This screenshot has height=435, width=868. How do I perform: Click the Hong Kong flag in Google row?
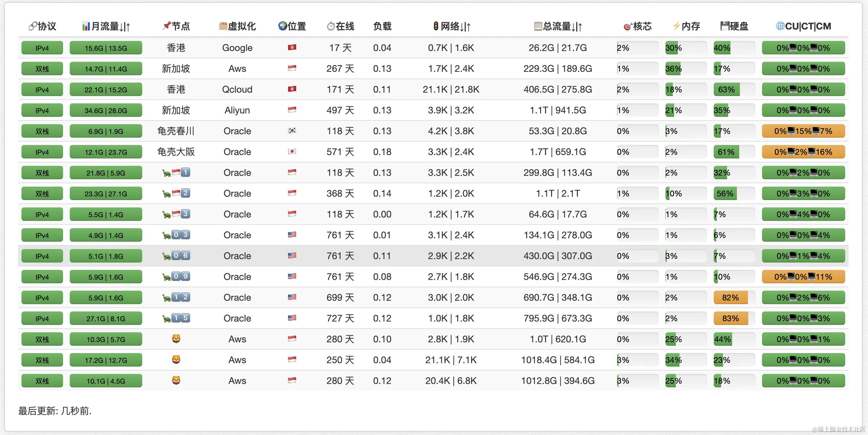coord(292,48)
